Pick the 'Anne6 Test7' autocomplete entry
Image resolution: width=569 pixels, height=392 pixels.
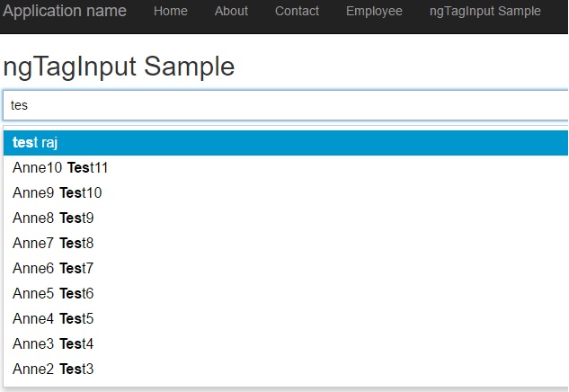pos(53,269)
